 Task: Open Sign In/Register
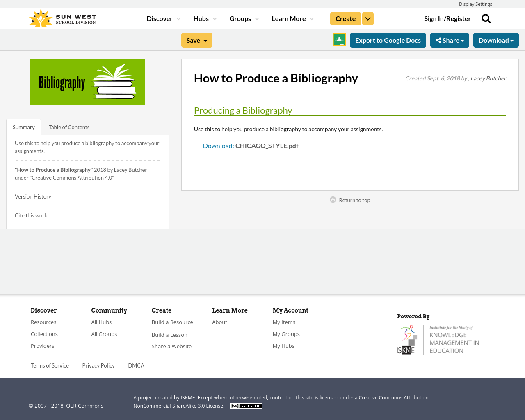[x=447, y=18]
